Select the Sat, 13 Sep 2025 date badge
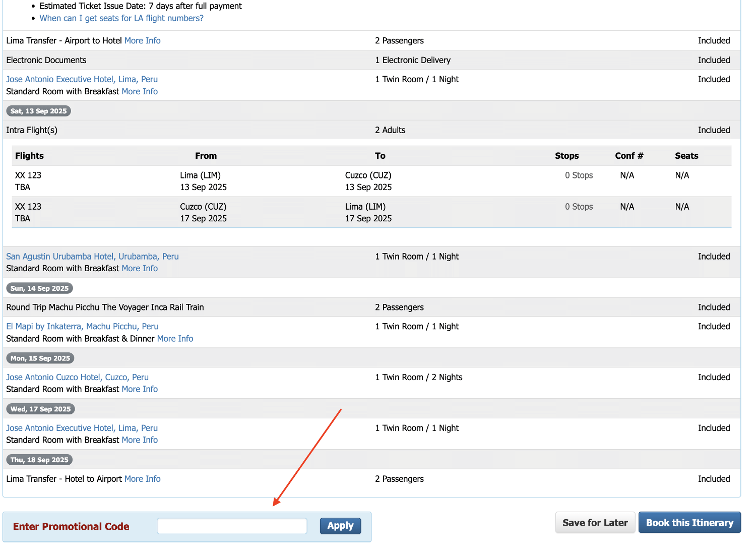 coord(38,111)
